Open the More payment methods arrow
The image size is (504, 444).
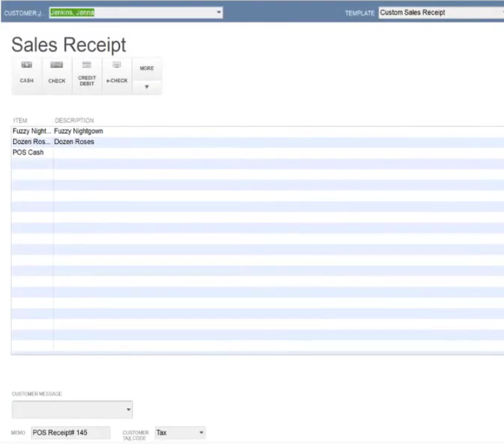(147, 87)
